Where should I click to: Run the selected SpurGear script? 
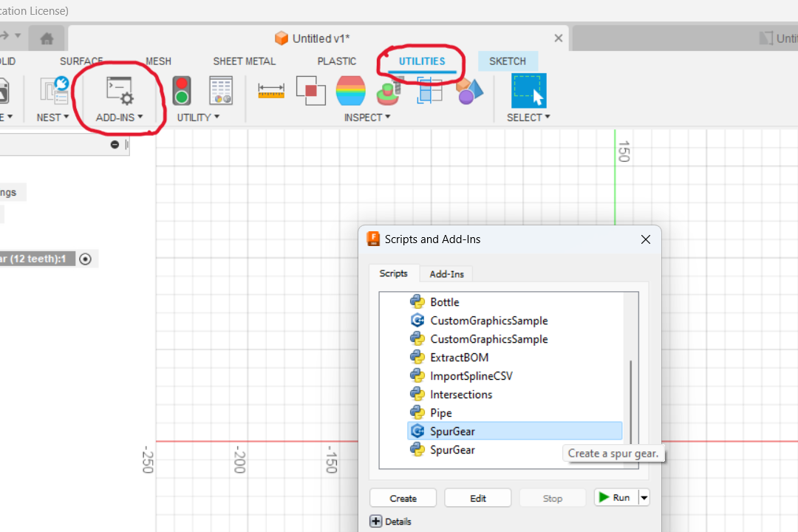click(x=615, y=497)
